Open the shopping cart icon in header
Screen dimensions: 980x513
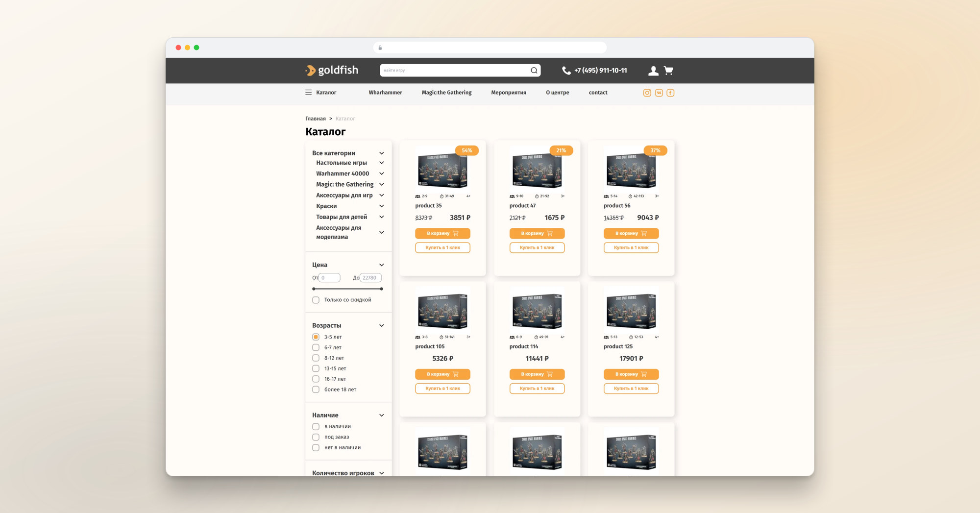tap(668, 71)
